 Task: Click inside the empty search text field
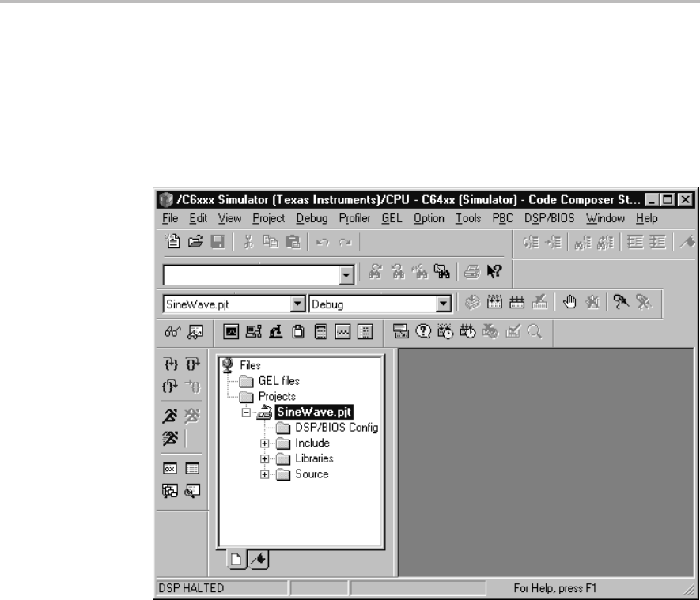tap(252, 275)
